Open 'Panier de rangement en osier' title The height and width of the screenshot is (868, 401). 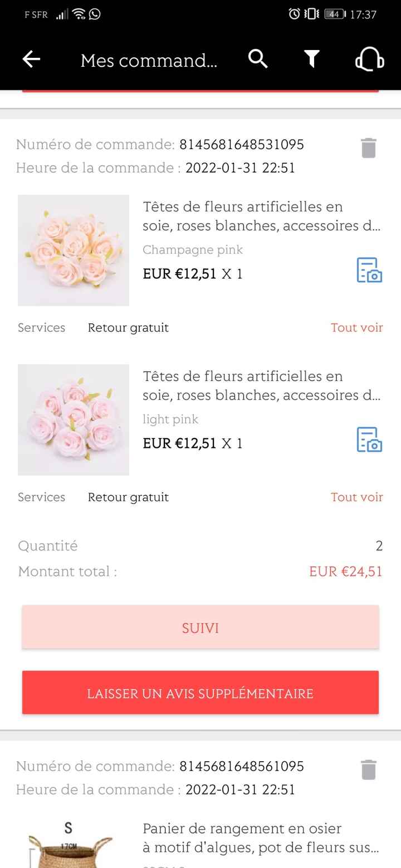261,838
